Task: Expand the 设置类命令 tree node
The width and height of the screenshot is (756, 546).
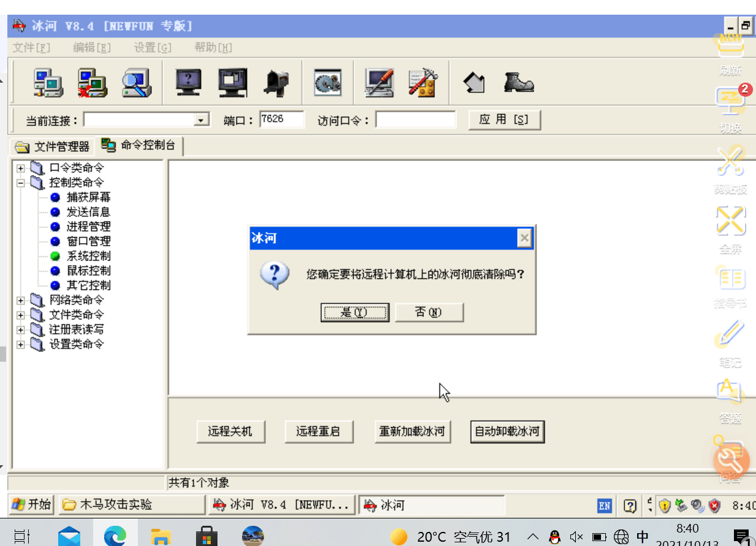Action: point(21,344)
